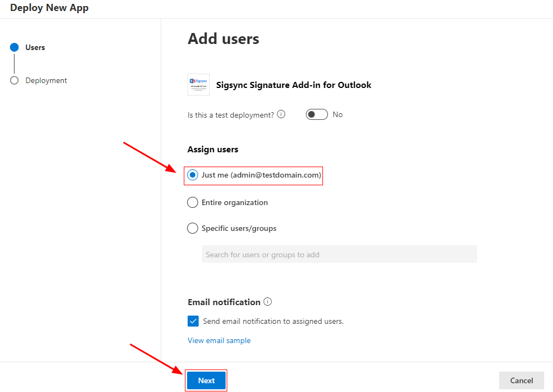Focus the search users or groups field
Image resolution: width=553 pixels, height=392 pixels.
click(339, 255)
